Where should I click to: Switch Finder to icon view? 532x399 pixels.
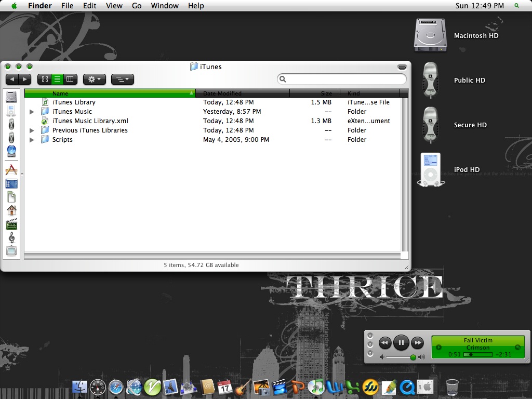(45, 79)
